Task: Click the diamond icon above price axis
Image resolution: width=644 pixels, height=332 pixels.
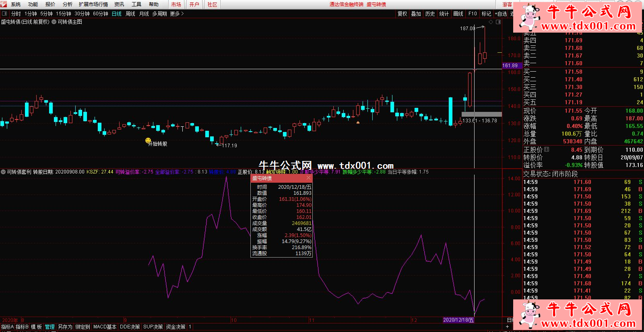Action: (491, 22)
